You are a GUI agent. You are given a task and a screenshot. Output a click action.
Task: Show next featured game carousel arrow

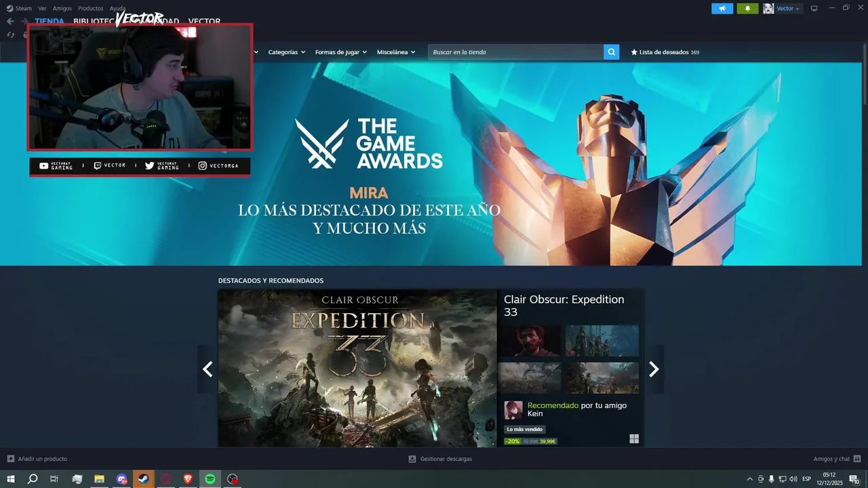(654, 369)
